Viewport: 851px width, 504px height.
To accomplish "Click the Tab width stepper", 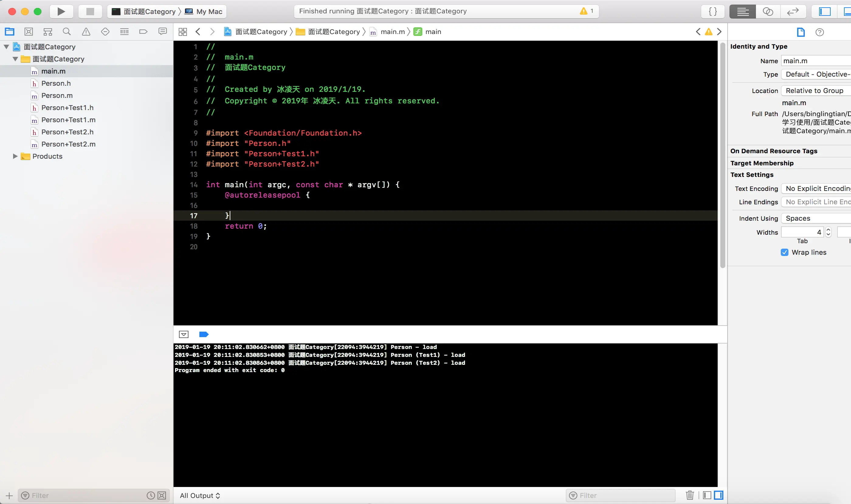I will 828,232.
